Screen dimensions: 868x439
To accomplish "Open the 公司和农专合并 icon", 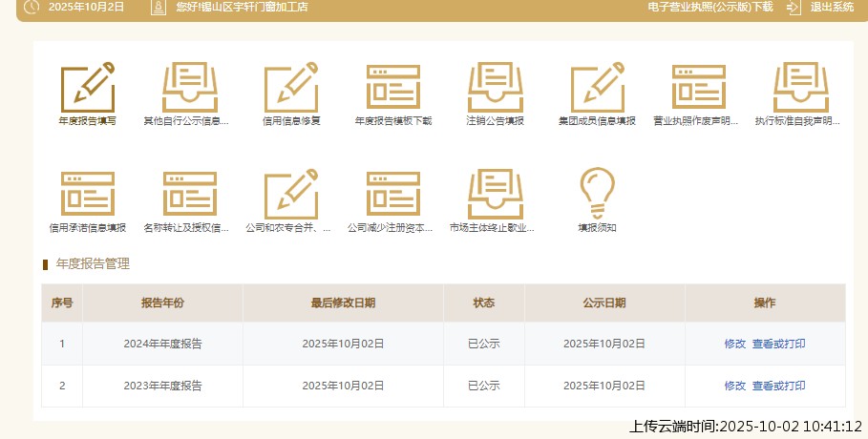I will coord(291,194).
